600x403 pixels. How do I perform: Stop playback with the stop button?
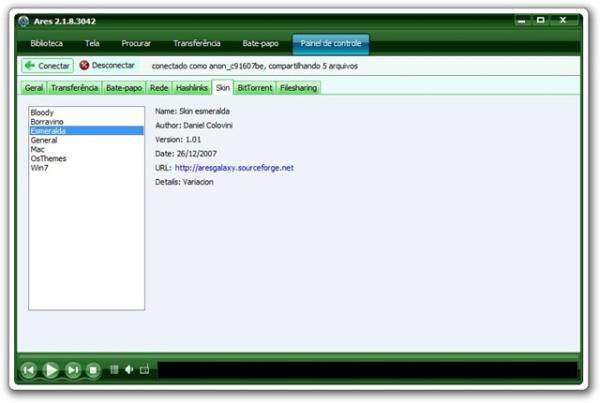pyautogui.click(x=93, y=370)
